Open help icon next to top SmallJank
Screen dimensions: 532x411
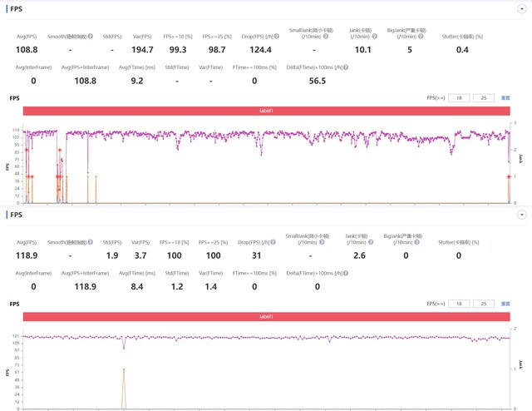pyautogui.click(x=326, y=37)
